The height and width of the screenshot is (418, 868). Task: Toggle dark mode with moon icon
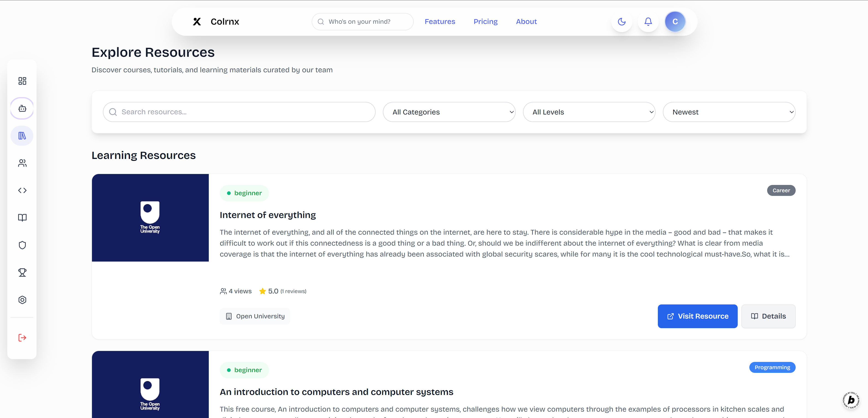(x=621, y=22)
